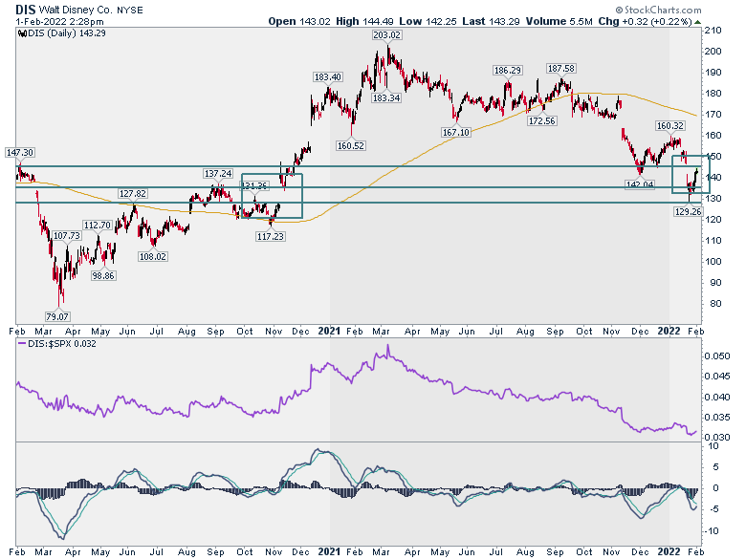The image size is (746, 560).
Task: Click the NYSE exchange label
Action: point(130,10)
